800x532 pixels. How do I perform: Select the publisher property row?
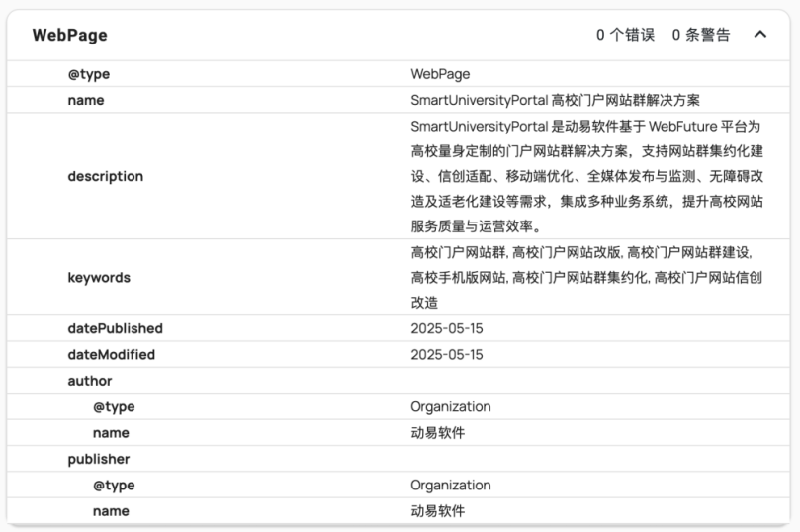98,459
